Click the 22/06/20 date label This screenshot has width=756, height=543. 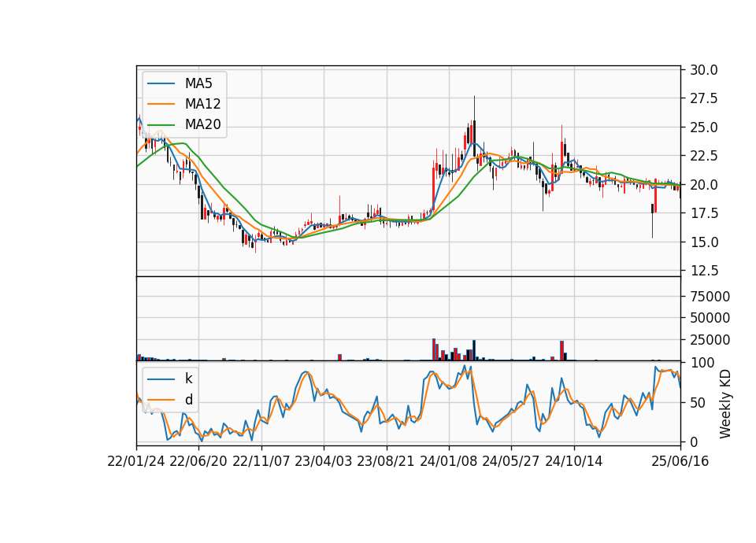198,461
